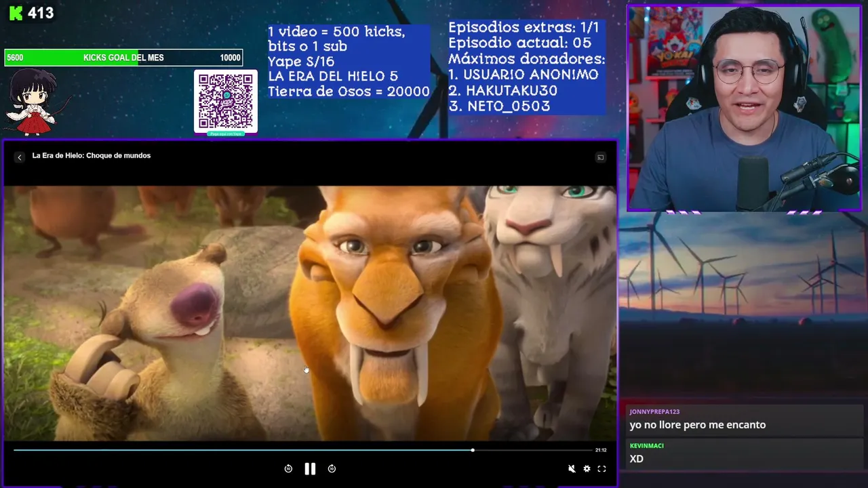The image size is (868, 488).
Task: Pause the movie playback
Action: [310, 468]
